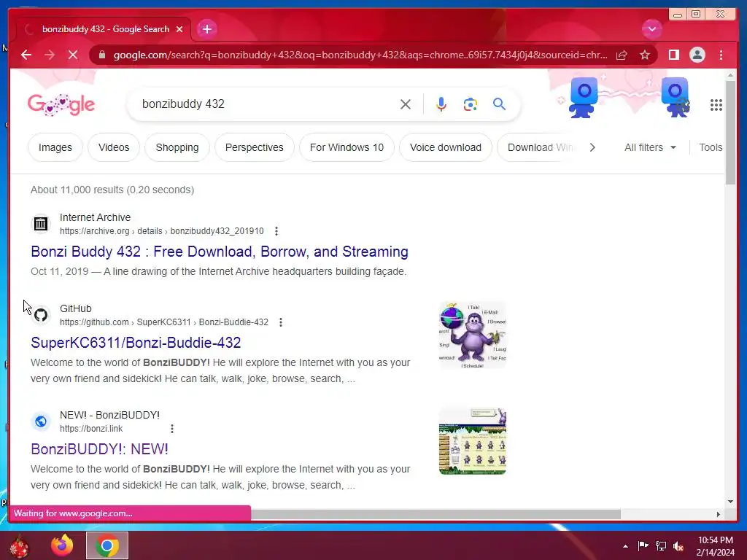Open the tab search dropdown arrow
This screenshot has height=560, width=747.
pyautogui.click(x=651, y=29)
